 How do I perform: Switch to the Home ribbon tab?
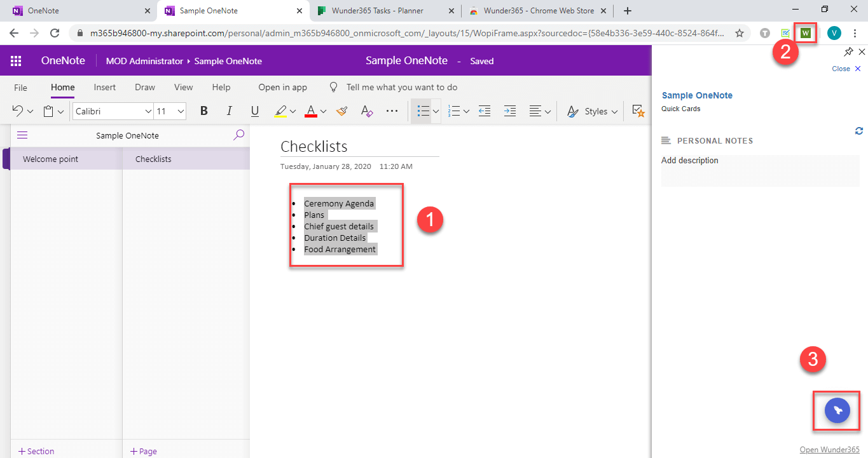[x=63, y=88]
